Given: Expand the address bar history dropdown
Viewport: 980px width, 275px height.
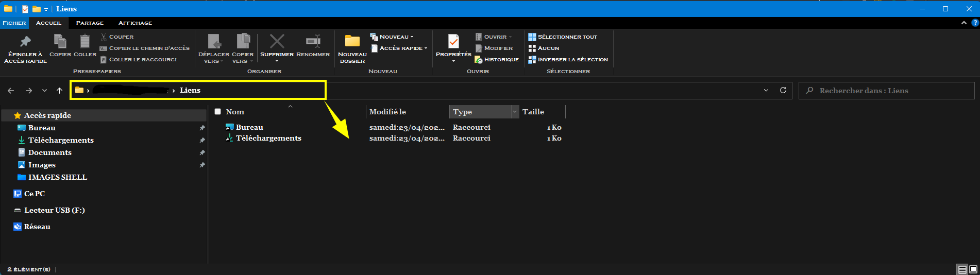Looking at the screenshot, I should (766, 90).
